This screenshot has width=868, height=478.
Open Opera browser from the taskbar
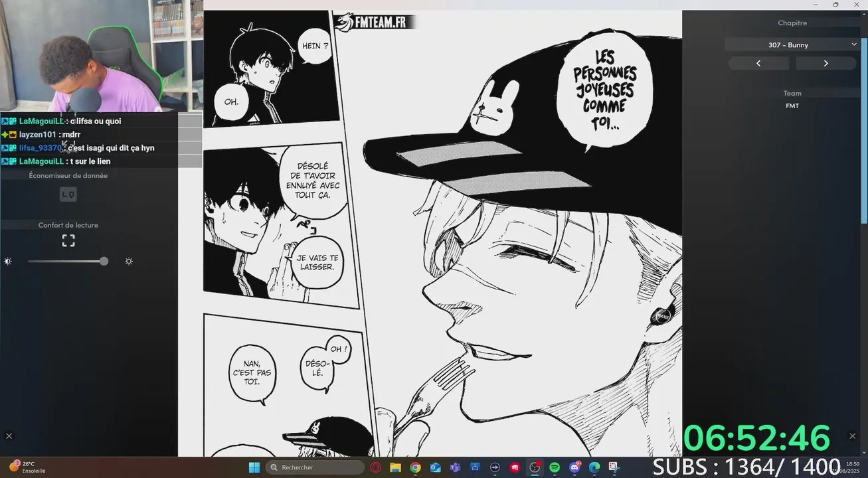click(x=376, y=467)
